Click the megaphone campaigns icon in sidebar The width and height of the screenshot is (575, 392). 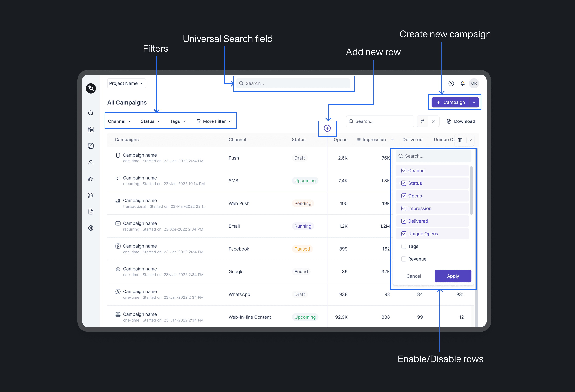click(91, 179)
